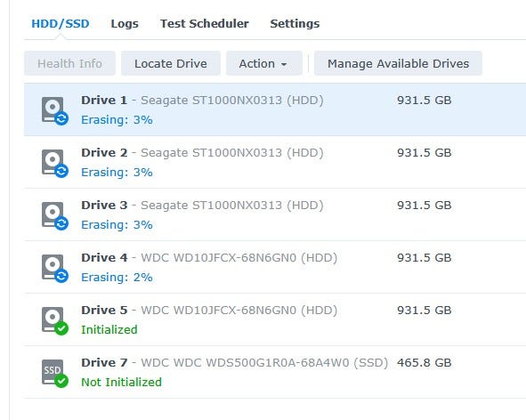Click the Drive 5 HDD icon
Viewport: 526px width, 420px height.
tap(54, 320)
